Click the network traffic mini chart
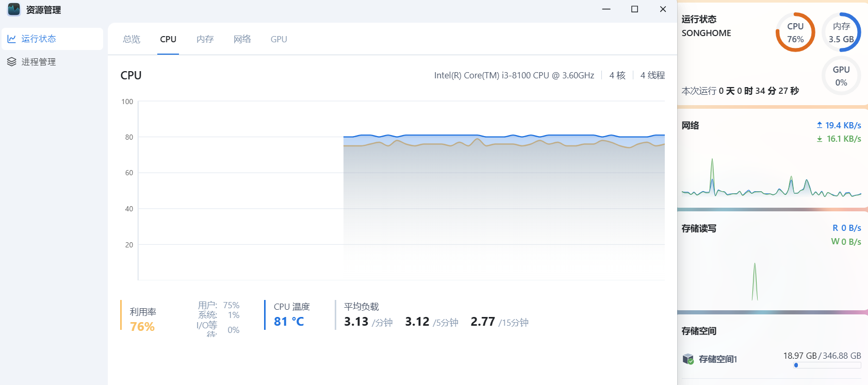Image resolution: width=868 pixels, height=385 pixels. [x=772, y=178]
